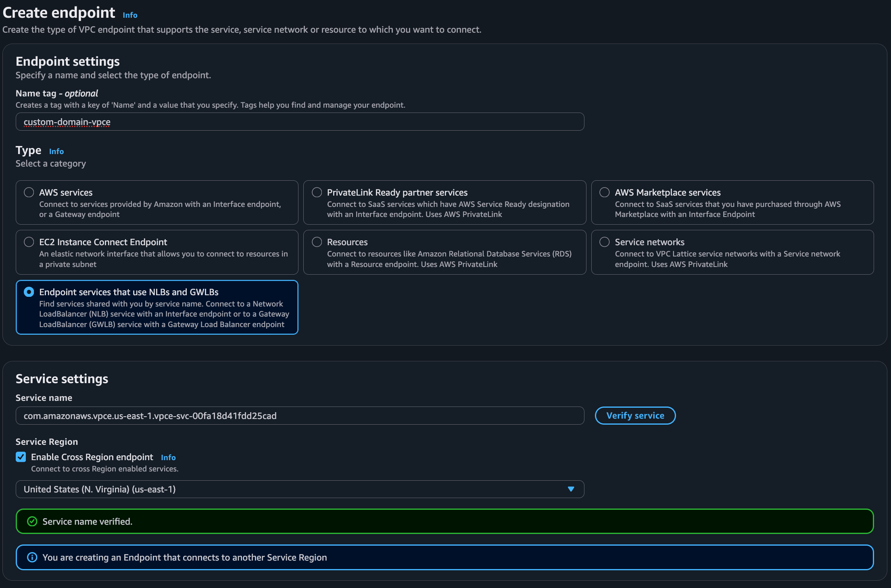Pick EC2 Instance Connect Endpoint type
Viewport: 891px width, 588px height.
tap(29, 242)
